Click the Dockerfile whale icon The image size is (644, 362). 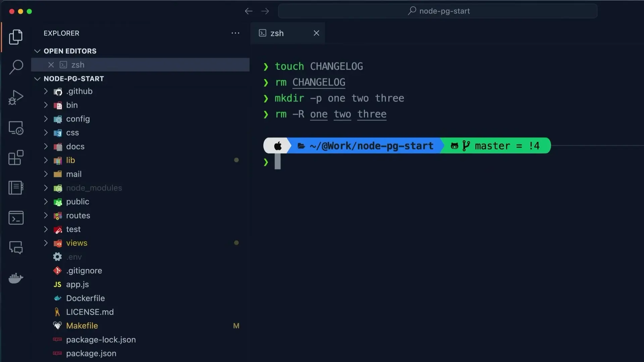tap(57, 298)
